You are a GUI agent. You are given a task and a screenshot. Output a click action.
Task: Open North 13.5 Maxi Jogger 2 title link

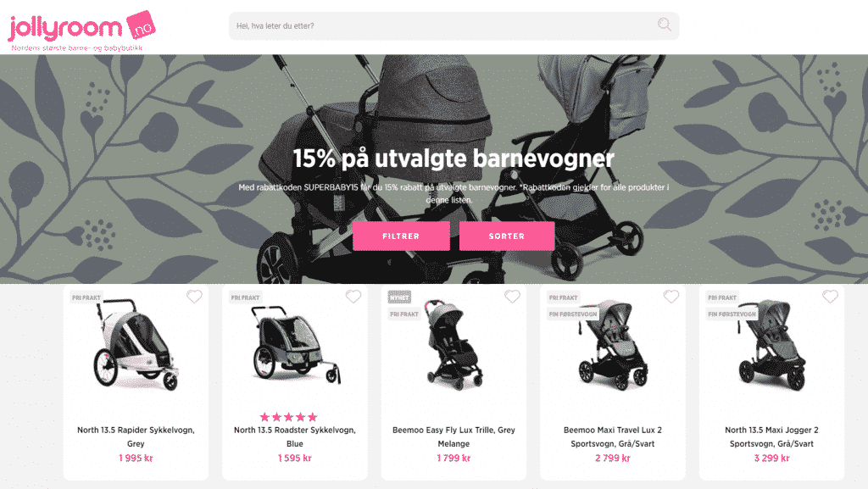pos(771,436)
